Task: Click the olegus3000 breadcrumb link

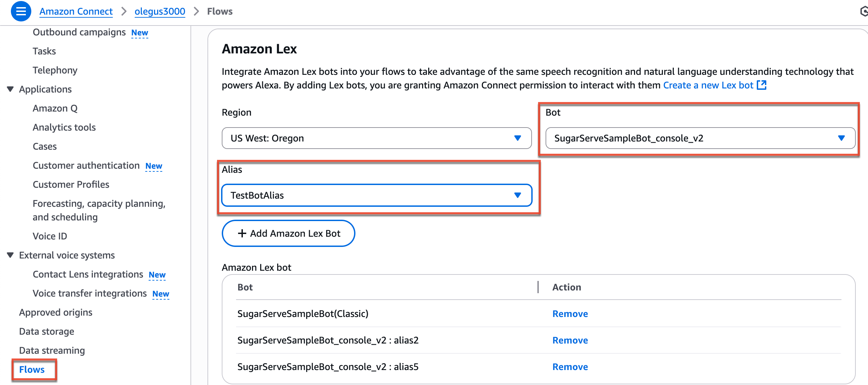Action: (160, 11)
